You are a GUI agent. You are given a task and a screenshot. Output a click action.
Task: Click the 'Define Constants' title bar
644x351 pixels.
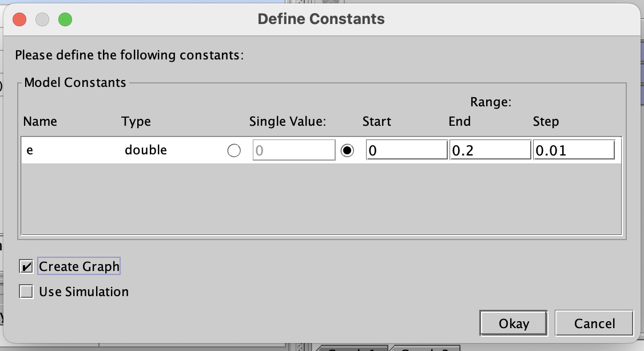pos(321,19)
